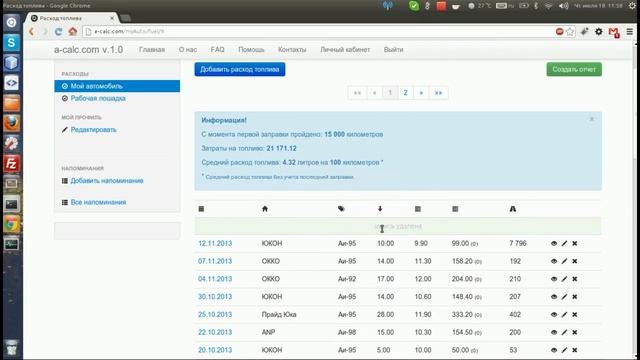Go to first page of pagination
Image resolution: width=640 pixels, height=360 pixels.
pos(358,93)
